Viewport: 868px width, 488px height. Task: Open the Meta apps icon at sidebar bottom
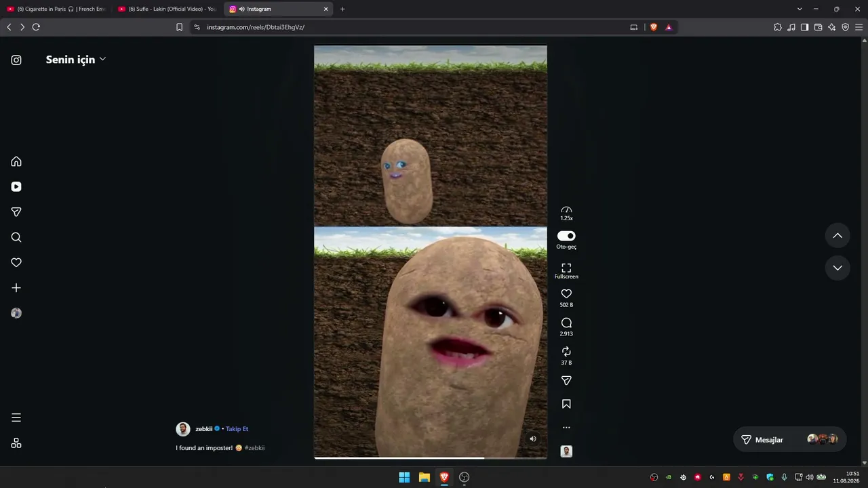tap(16, 443)
